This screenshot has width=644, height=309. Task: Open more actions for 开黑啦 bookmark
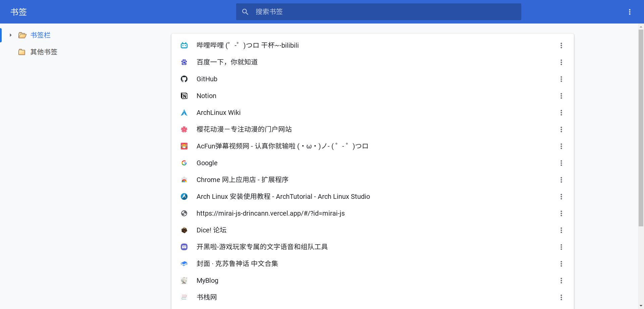[x=561, y=247]
